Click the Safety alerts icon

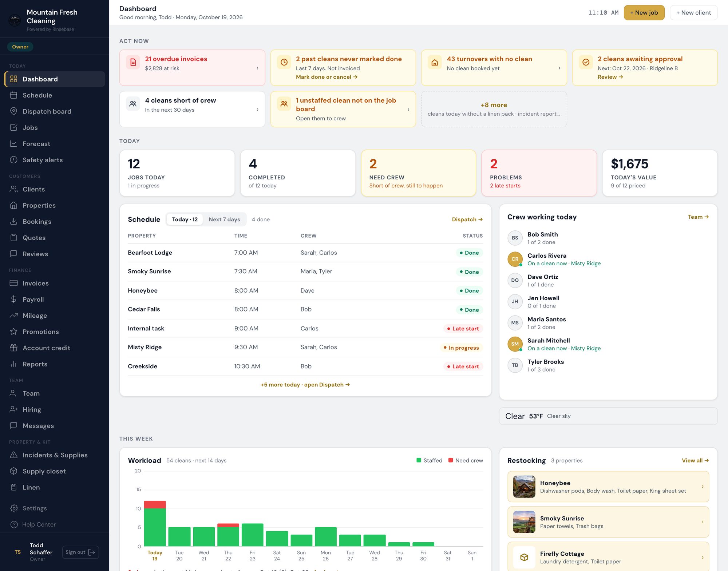(x=14, y=160)
